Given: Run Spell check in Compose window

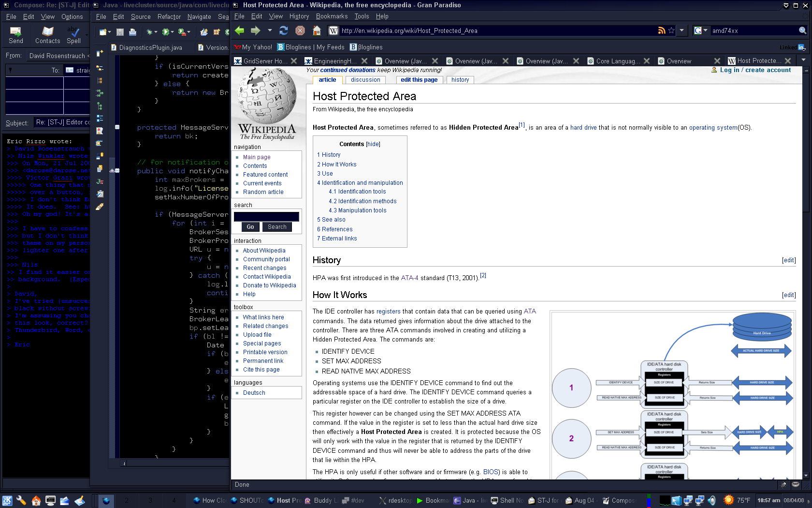Looking at the screenshot, I should (x=73, y=35).
